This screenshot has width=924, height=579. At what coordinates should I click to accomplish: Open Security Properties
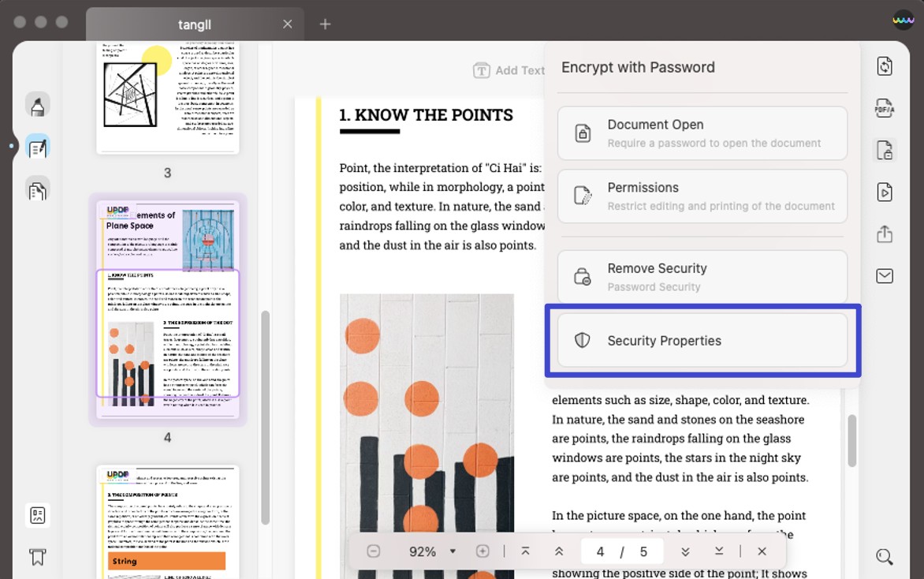(x=702, y=340)
